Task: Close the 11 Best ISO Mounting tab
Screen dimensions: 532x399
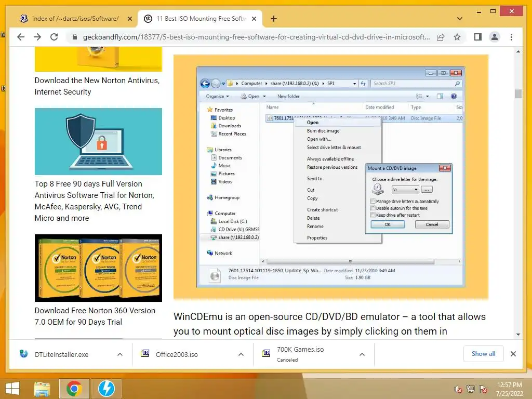Action: [254, 19]
